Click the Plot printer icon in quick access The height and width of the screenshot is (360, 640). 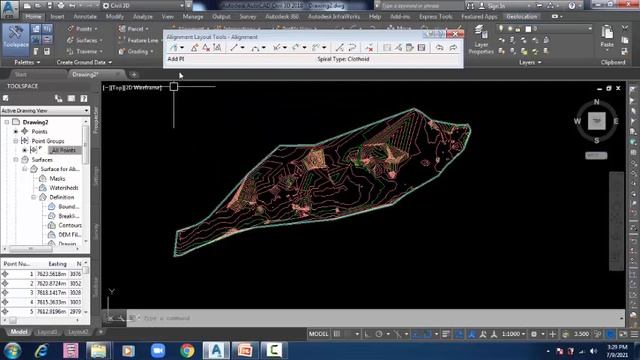point(61,6)
